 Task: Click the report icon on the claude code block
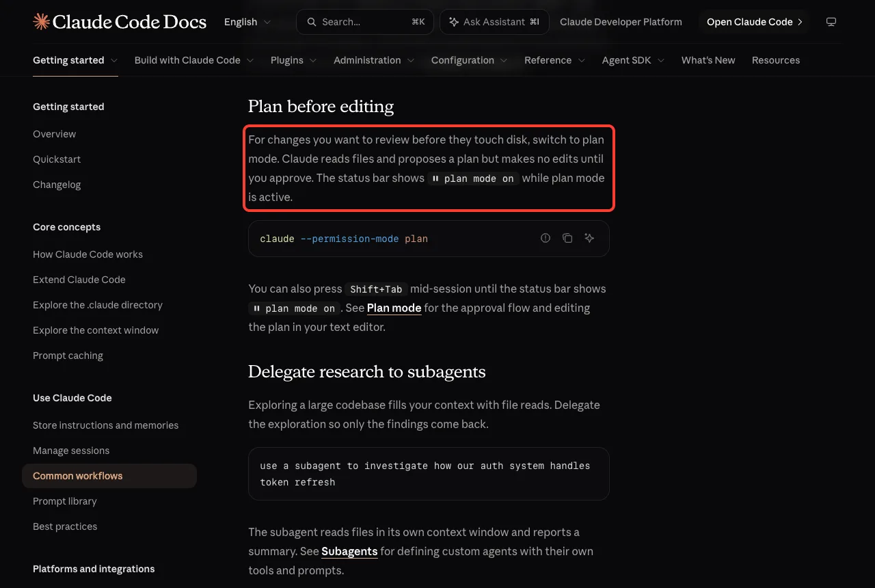click(546, 239)
